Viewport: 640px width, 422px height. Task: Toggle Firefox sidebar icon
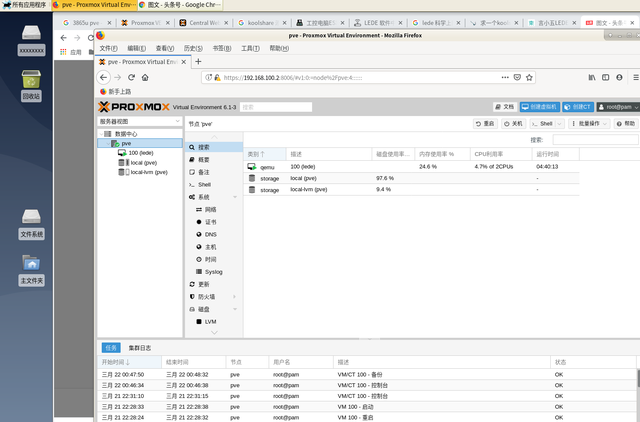[606, 77]
